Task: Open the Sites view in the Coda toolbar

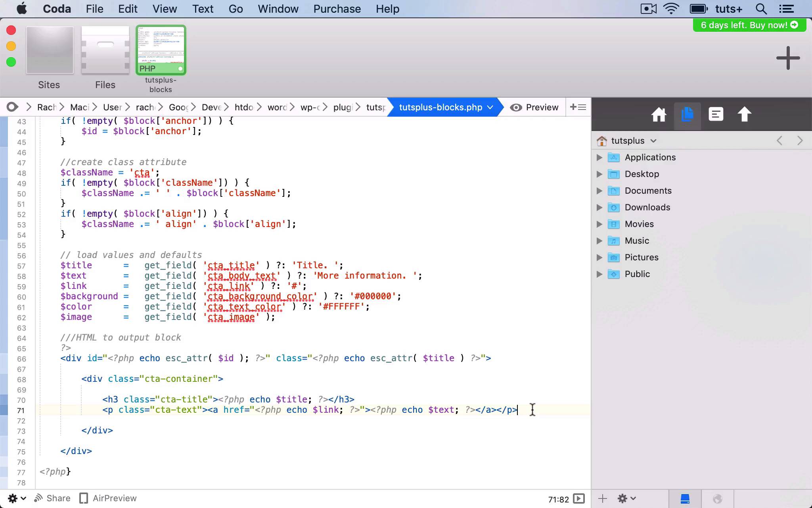Action: (x=49, y=56)
